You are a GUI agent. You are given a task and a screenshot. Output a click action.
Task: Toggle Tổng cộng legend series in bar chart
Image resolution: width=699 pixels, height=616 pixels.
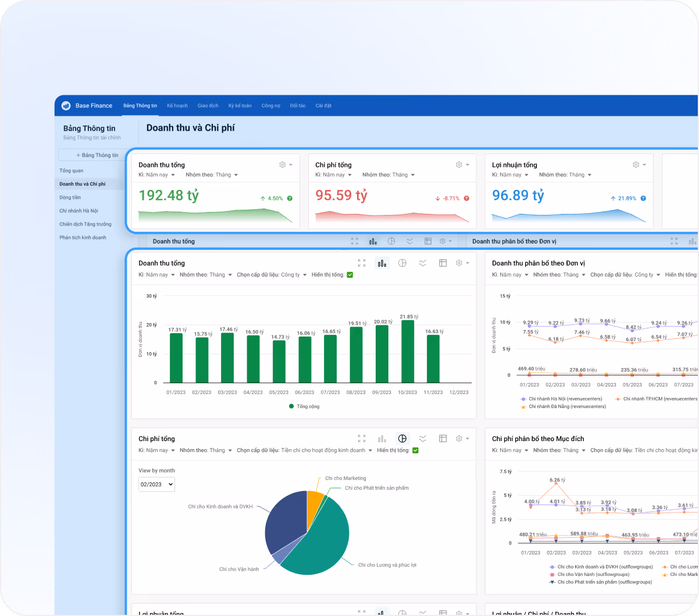pyautogui.click(x=304, y=406)
